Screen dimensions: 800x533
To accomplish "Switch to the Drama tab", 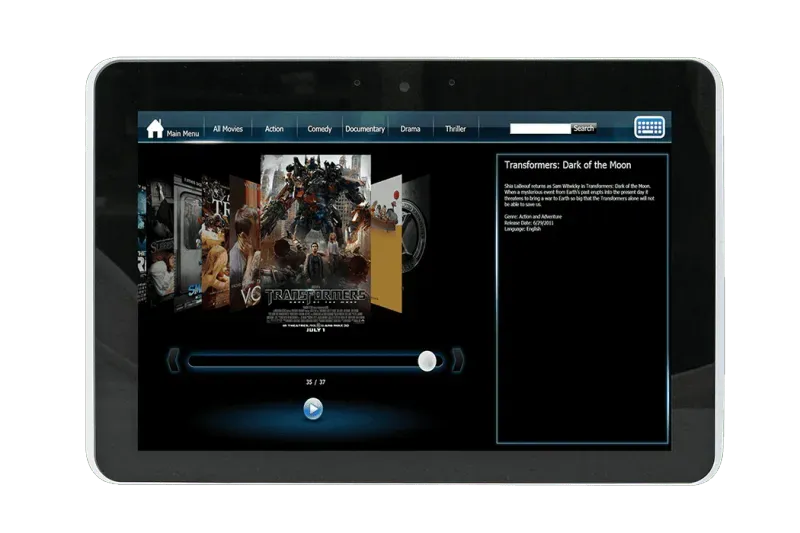I will 410,129.
